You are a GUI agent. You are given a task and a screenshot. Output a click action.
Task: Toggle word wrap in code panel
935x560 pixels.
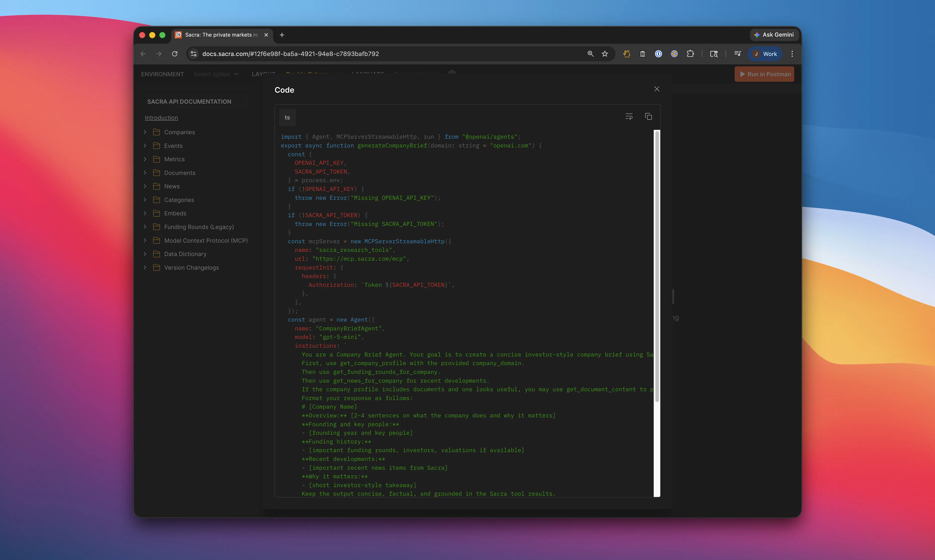tap(629, 117)
